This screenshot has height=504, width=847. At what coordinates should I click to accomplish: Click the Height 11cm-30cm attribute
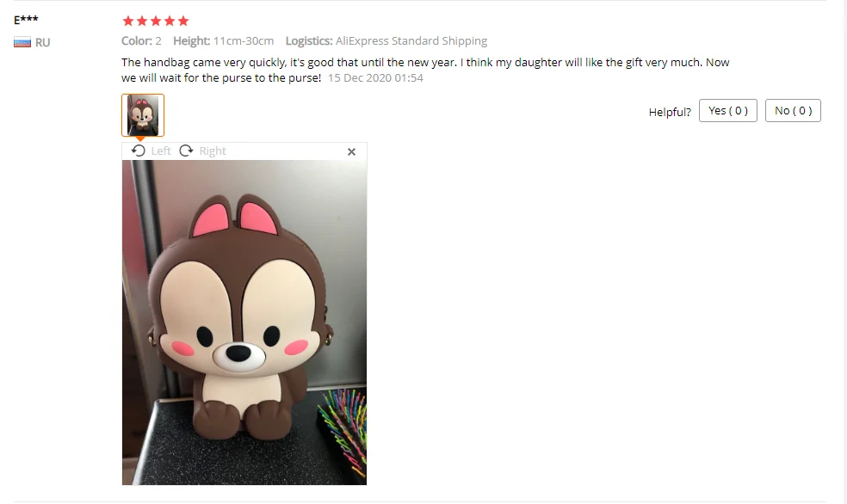pos(223,41)
